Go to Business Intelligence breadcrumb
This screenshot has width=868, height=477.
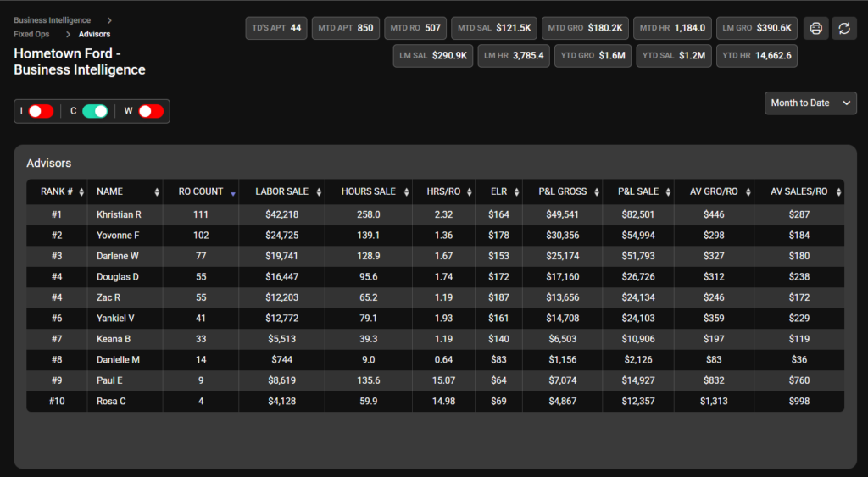(x=52, y=20)
